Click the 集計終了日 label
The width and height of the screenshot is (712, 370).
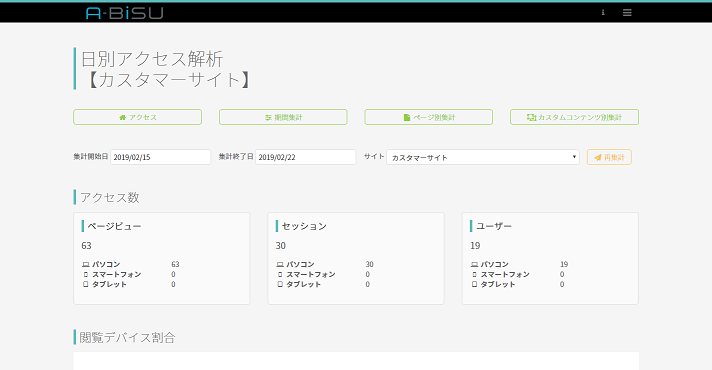(x=236, y=156)
